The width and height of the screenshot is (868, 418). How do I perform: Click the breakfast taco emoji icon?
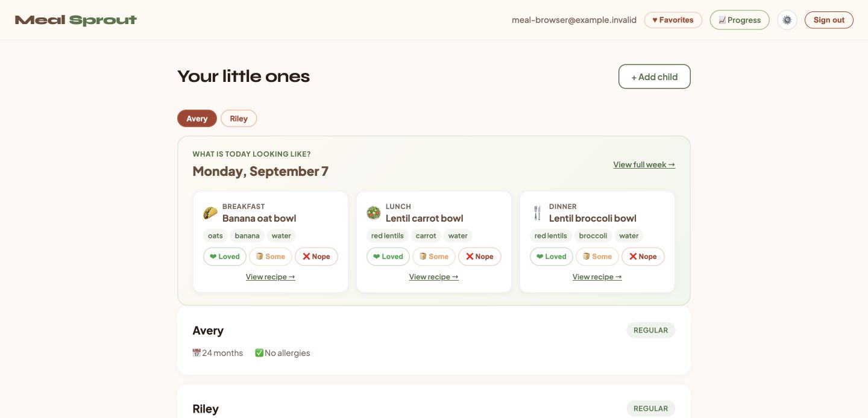pos(210,213)
